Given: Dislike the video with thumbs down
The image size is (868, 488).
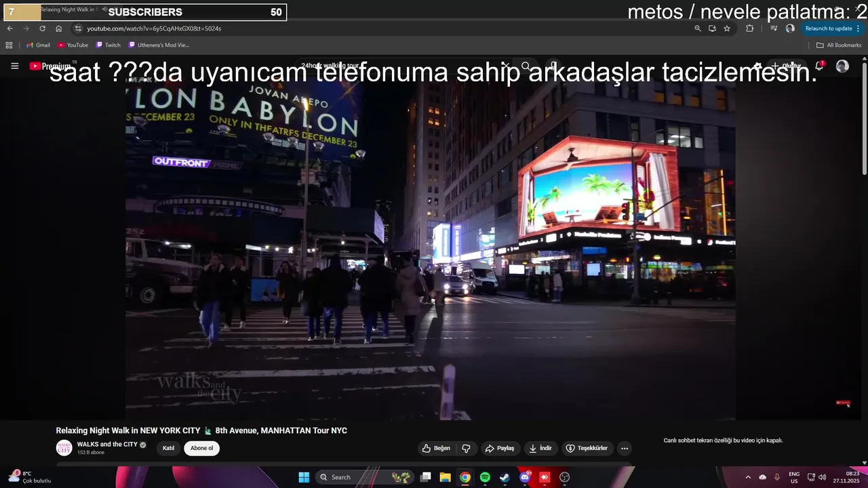Looking at the screenshot, I should [x=466, y=448].
